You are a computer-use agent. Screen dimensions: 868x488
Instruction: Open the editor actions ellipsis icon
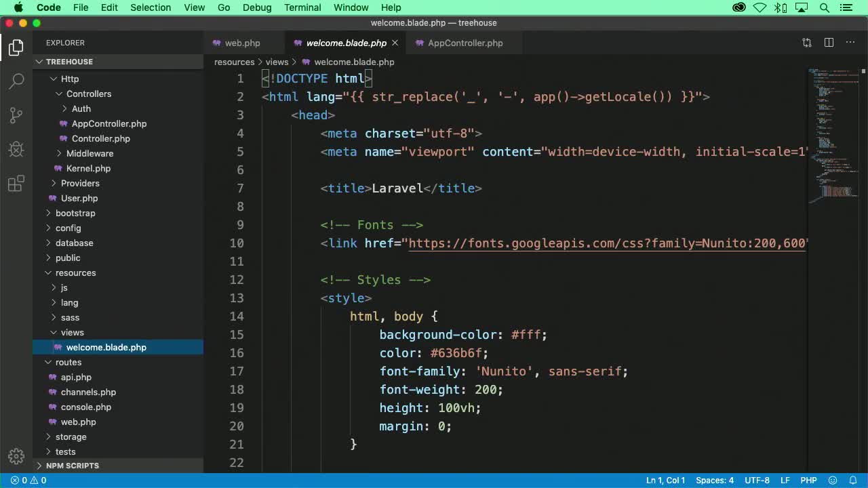point(850,43)
